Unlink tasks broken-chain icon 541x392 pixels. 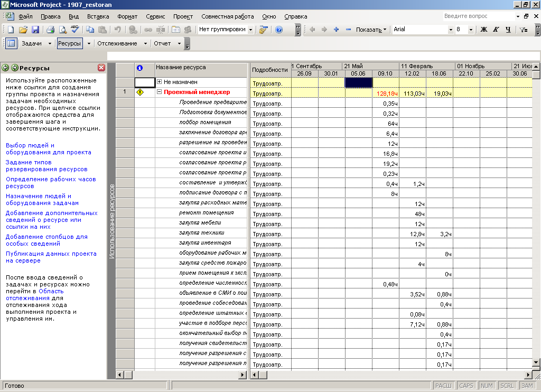point(161,30)
